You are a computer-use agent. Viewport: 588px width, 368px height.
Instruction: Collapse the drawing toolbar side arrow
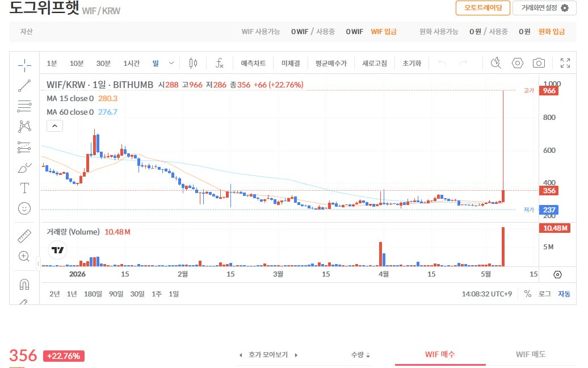point(38,264)
